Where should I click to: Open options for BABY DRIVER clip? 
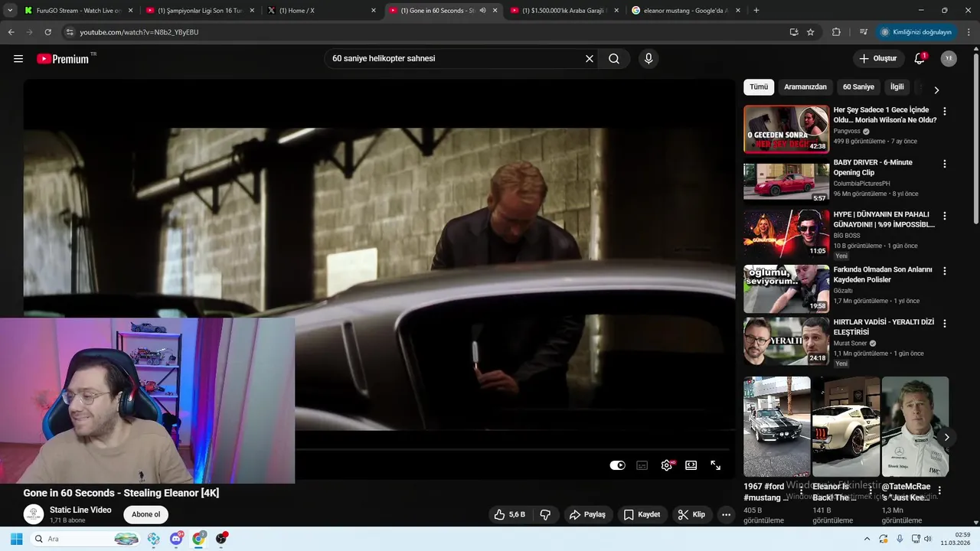[944, 164]
